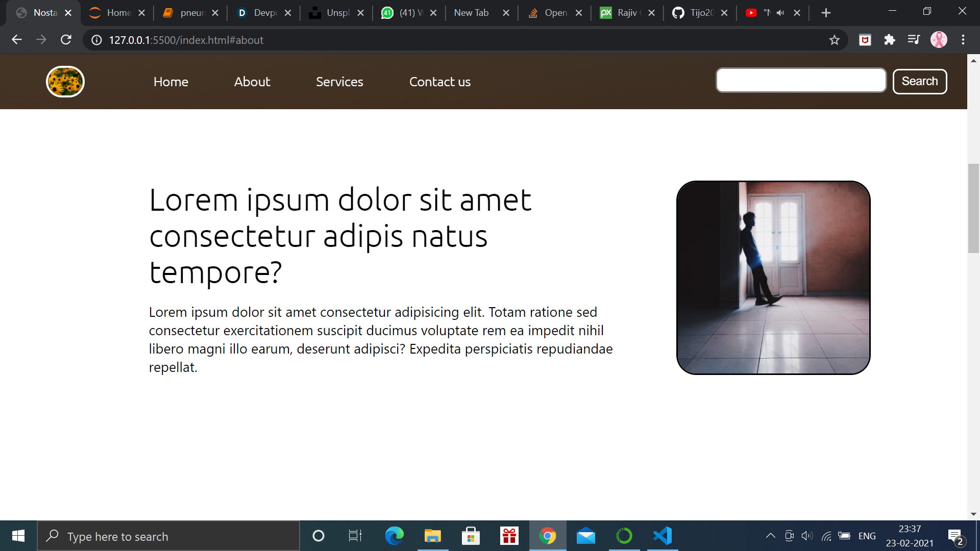Click the page vertical scrollbar thumb
The height and width of the screenshot is (551, 980).
point(973,208)
